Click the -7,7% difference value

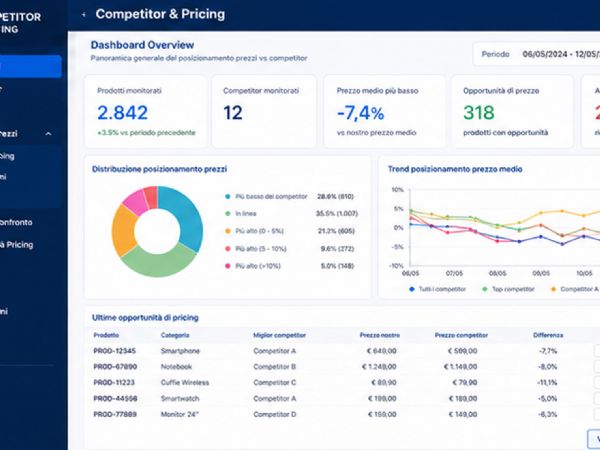click(x=548, y=351)
